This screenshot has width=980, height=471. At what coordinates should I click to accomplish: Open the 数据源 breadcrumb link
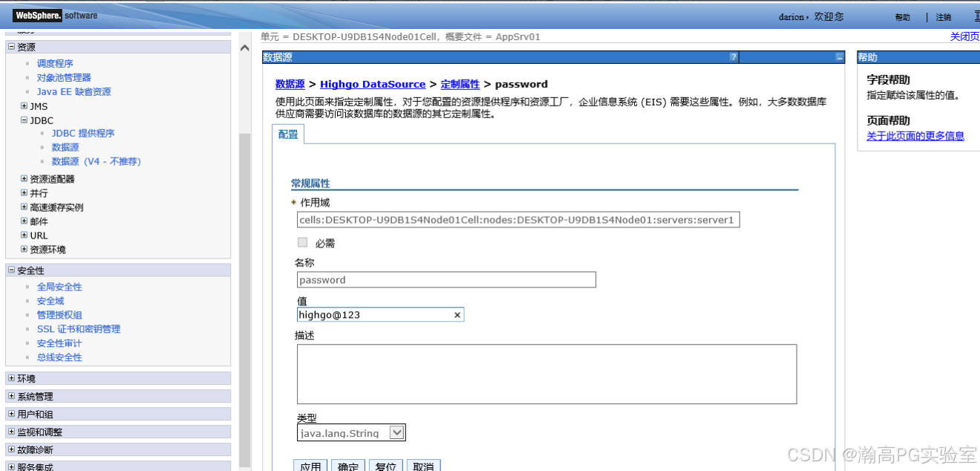tap(290, 84)
